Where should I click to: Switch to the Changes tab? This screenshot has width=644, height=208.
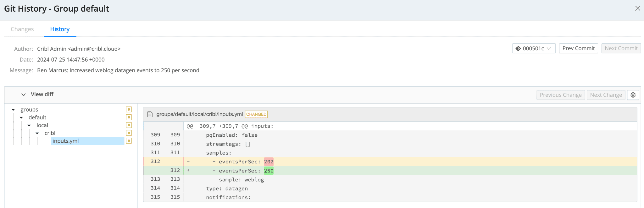(22, 29)
